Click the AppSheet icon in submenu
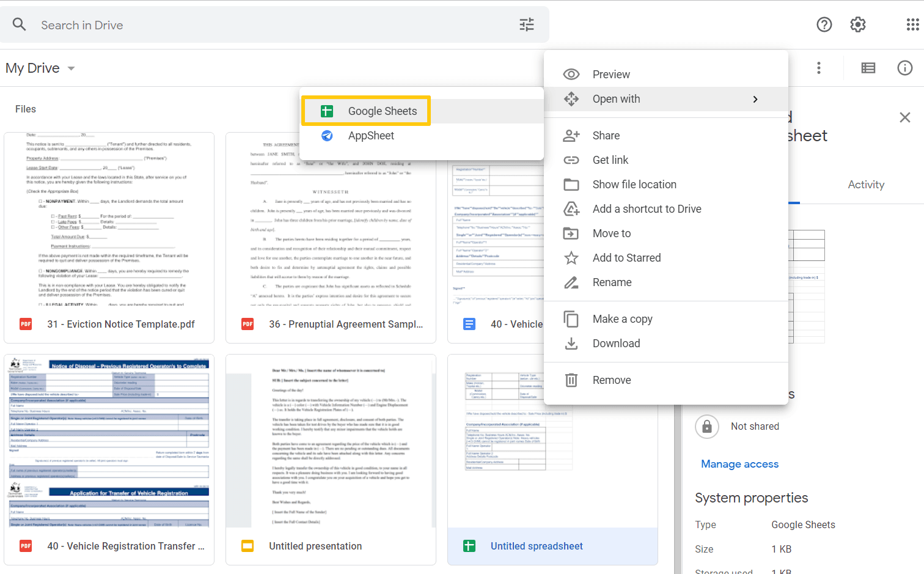924x574 pixels. [x=327, y=136]
